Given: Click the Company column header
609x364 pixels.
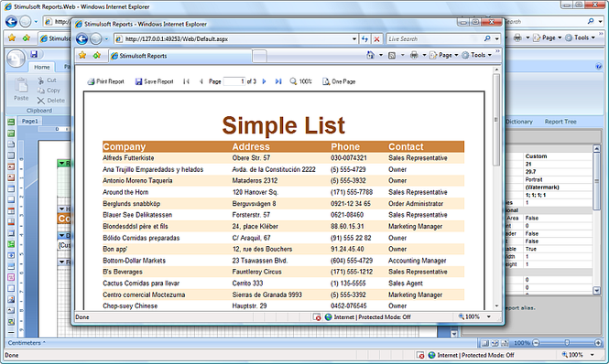Looking at the screenshot, I should click(124, 146).
